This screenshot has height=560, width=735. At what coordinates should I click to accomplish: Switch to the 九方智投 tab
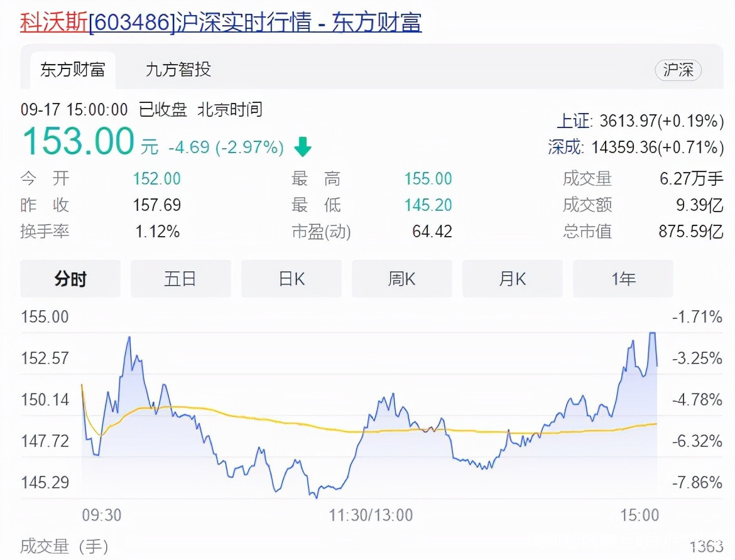click(x=178, y=70)
